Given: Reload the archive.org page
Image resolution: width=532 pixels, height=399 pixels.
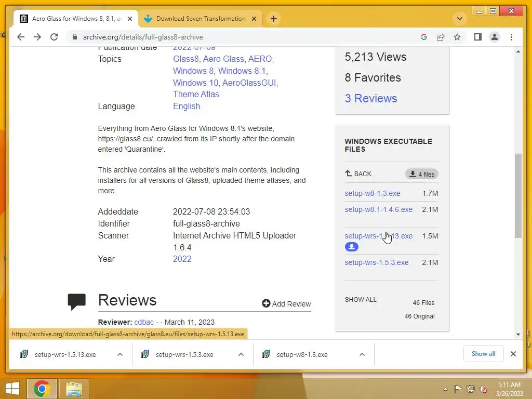Looking at the screenshot, I should click(54, 37).
